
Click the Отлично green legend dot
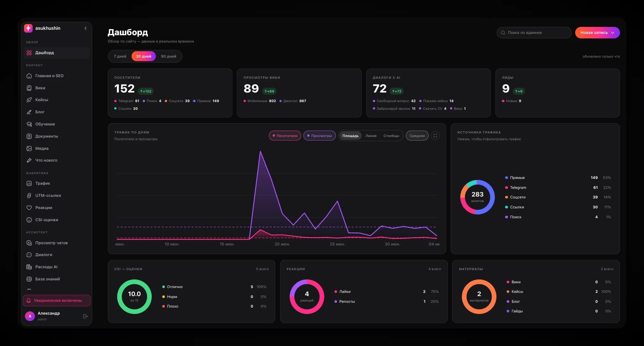click(164, 287)
